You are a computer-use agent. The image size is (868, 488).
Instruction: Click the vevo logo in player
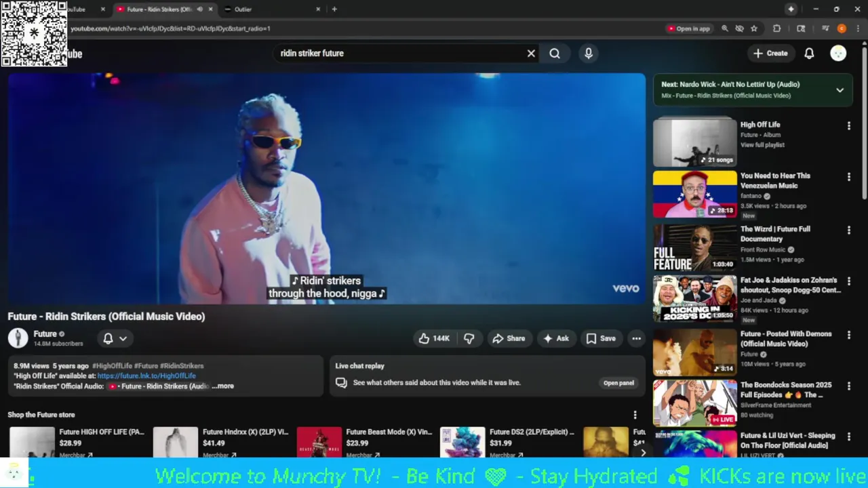[625, 288]
